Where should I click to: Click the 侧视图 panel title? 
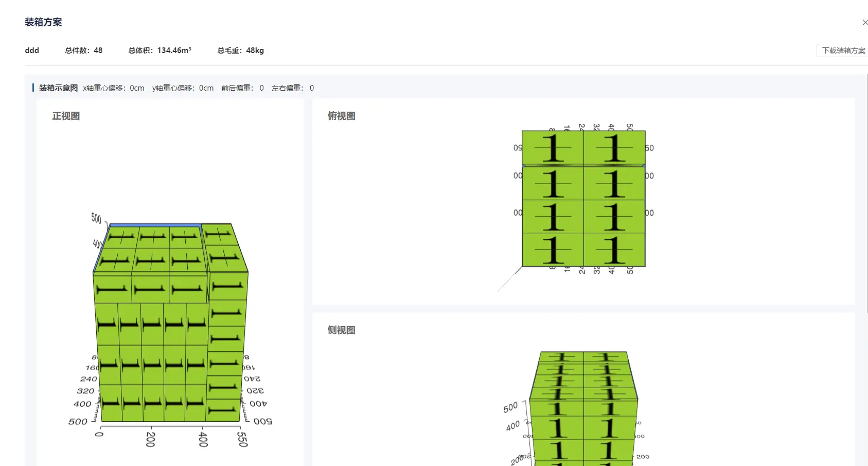tap(342, 330)
